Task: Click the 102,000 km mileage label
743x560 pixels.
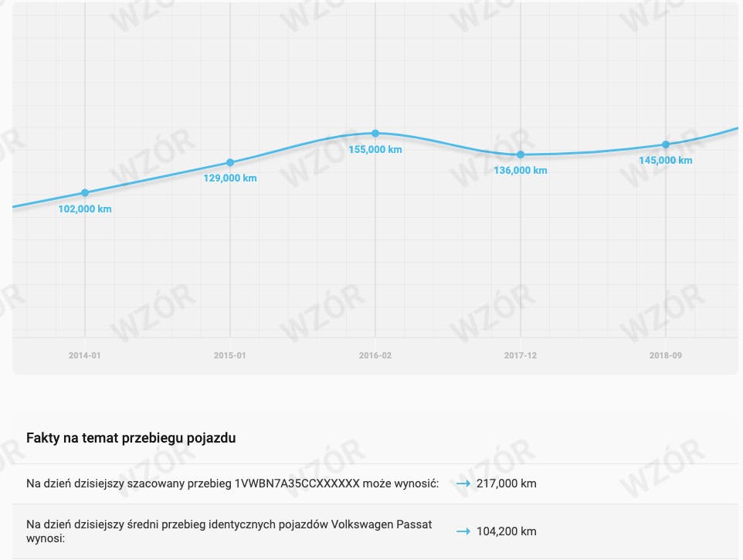Action: coord(85,209)
